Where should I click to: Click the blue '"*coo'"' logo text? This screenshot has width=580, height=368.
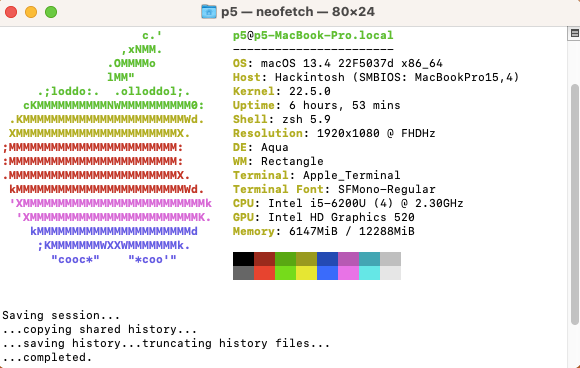point(152,259)
